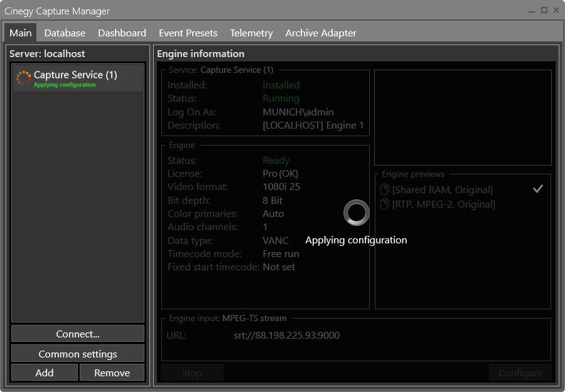Click the page icon beside Shared RAM preview
Viewport: 565px width, 392px height.
[384, 188]
